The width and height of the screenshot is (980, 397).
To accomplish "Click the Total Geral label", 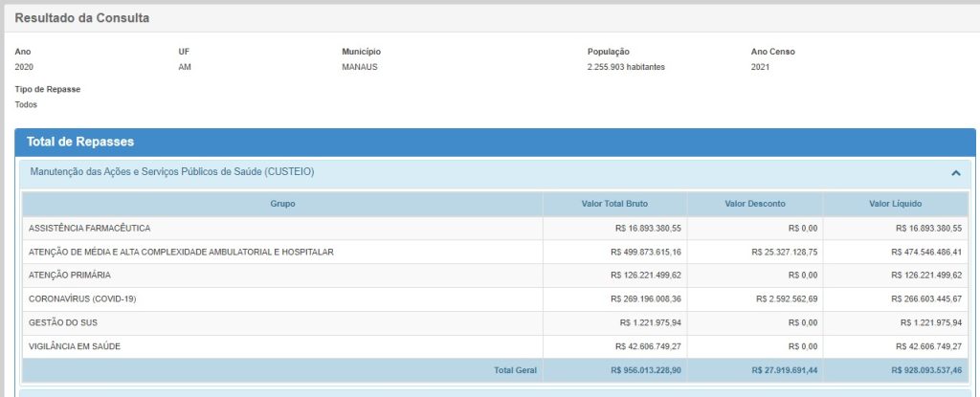I will point(515,369).
